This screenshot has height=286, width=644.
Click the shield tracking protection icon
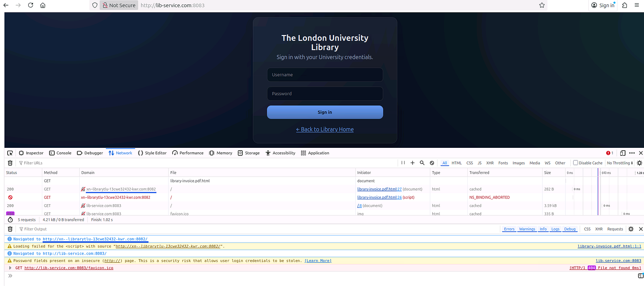coord(95,5)
